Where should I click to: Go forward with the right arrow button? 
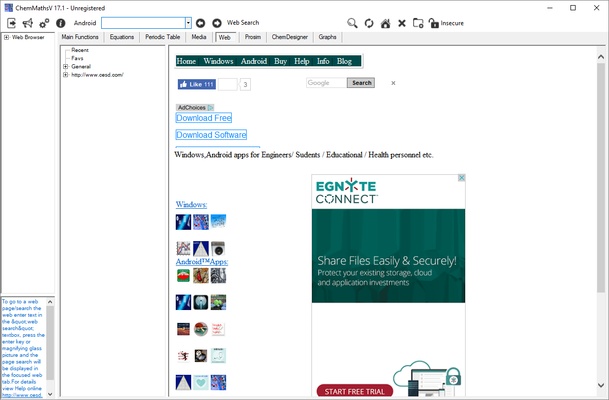(217, 23)
